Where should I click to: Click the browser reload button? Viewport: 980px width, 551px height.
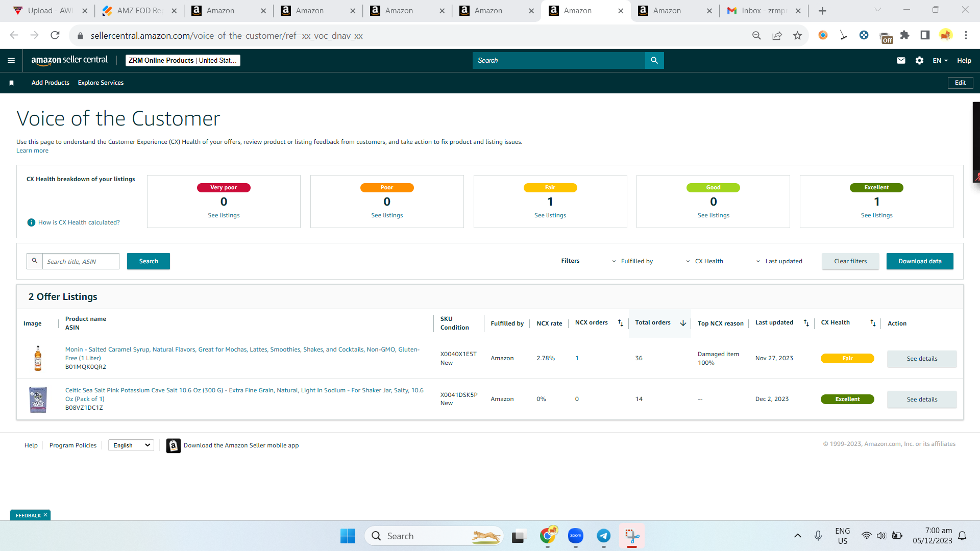pyautogui.click(x=55, y=35)
